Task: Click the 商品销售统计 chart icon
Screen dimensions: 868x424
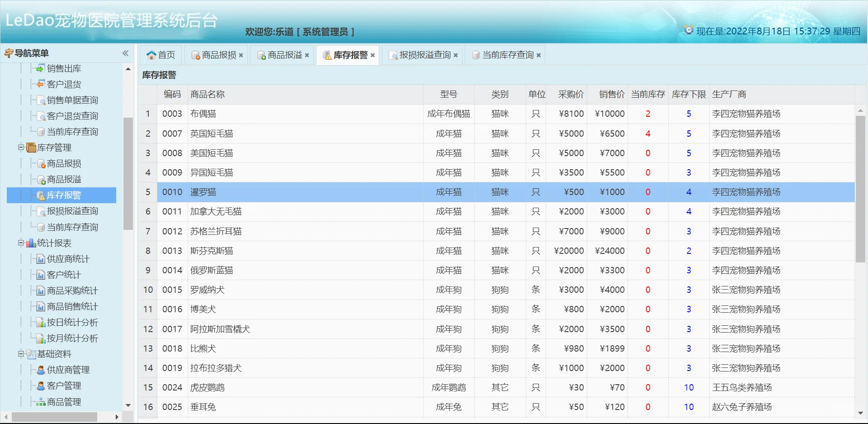Action: [x=40, y=306]
